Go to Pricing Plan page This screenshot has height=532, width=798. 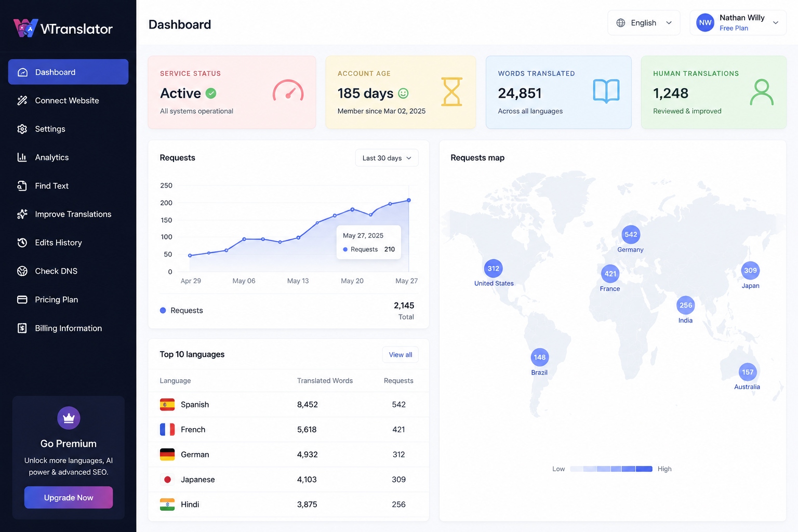pos(68,300)
